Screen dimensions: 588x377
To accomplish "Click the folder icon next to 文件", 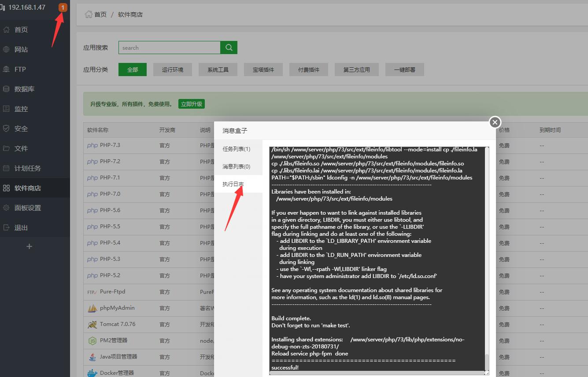I will tap(6, 149).
